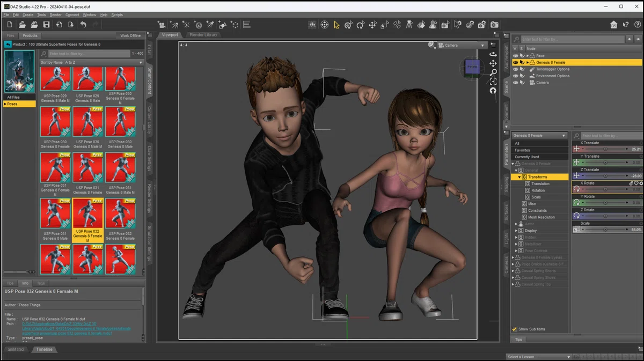Click the Work Offline button
This screenshot has height=361, width=644.
click(x=130, y=35)
